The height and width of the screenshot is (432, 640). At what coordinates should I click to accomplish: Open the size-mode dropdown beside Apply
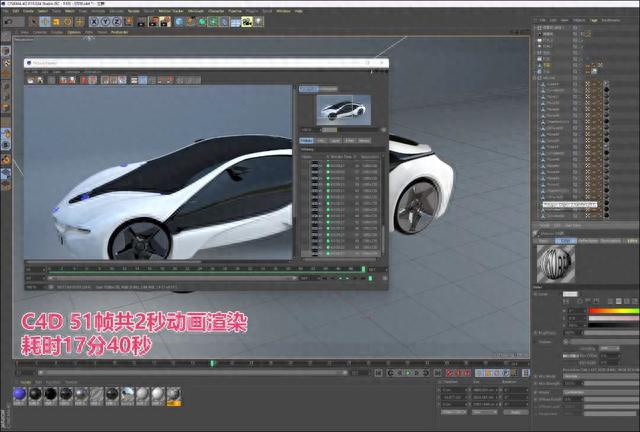pyautogui.click(x=484, y=412)
